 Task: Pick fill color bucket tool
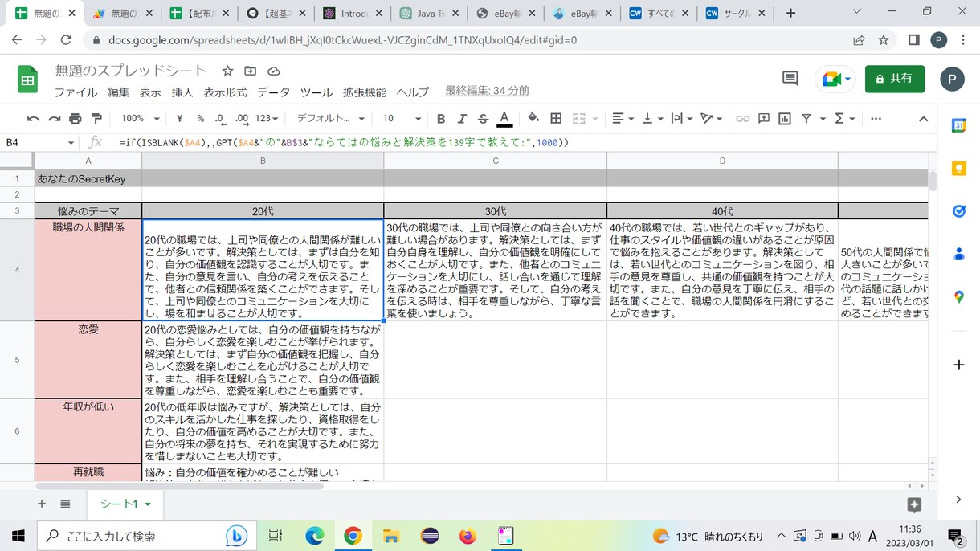click(x=533, y=119)
